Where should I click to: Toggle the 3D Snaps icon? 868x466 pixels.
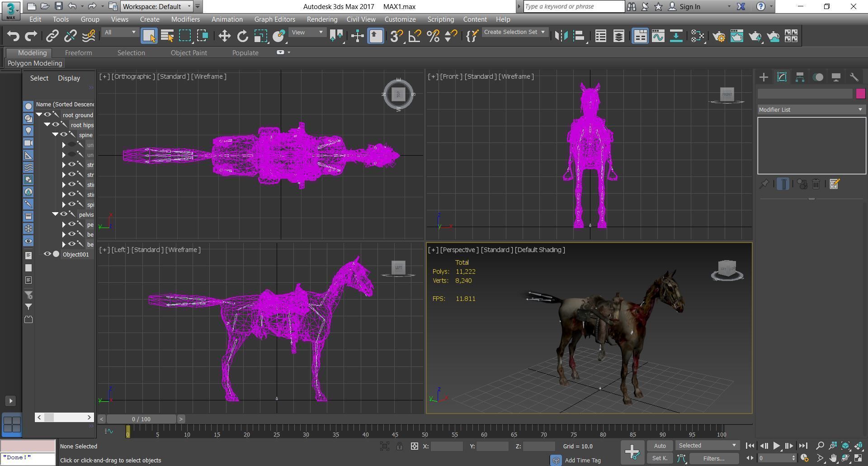pyautogui.click(x=396, y=36)
